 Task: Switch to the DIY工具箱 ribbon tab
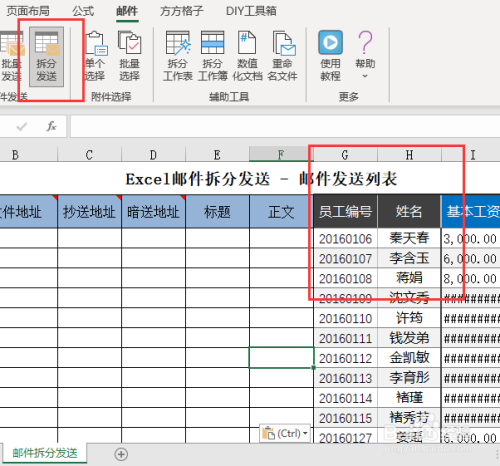[251, 11]
